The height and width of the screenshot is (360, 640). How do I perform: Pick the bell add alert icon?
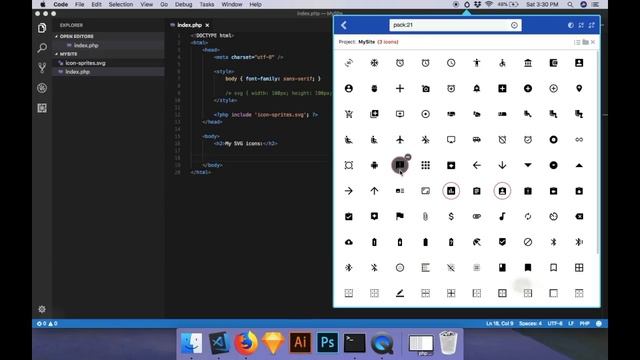pos(477,89)
